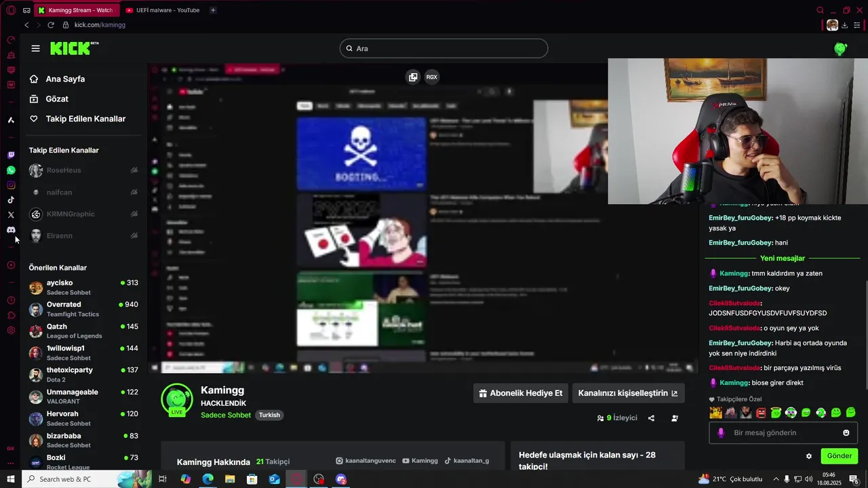This screenshot has height=488, width=868.
Task: Click EmirBey_furuGobey username saying okey
Action: coord(741,289)
